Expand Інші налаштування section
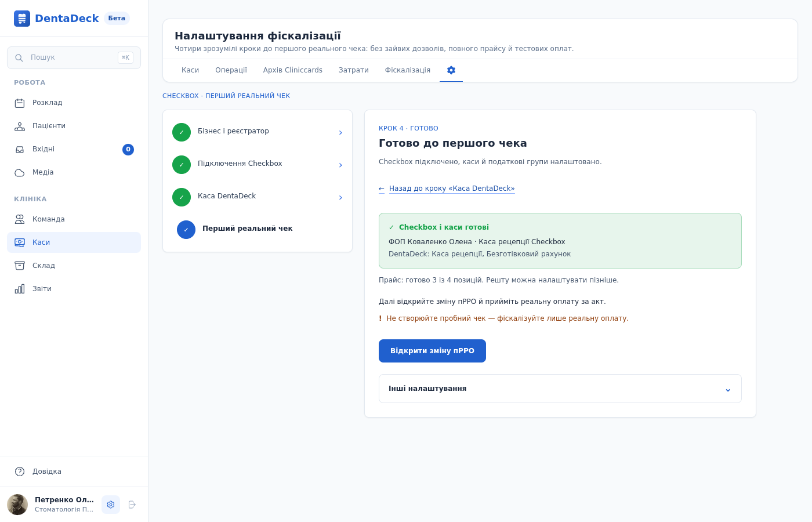Viewport: 812px width, 522px height. pyautogui.click(x=560, y=389)
